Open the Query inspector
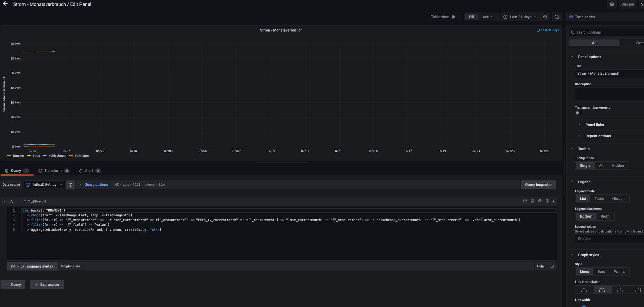Screen dimensions: 644x307 click(538, 185)
